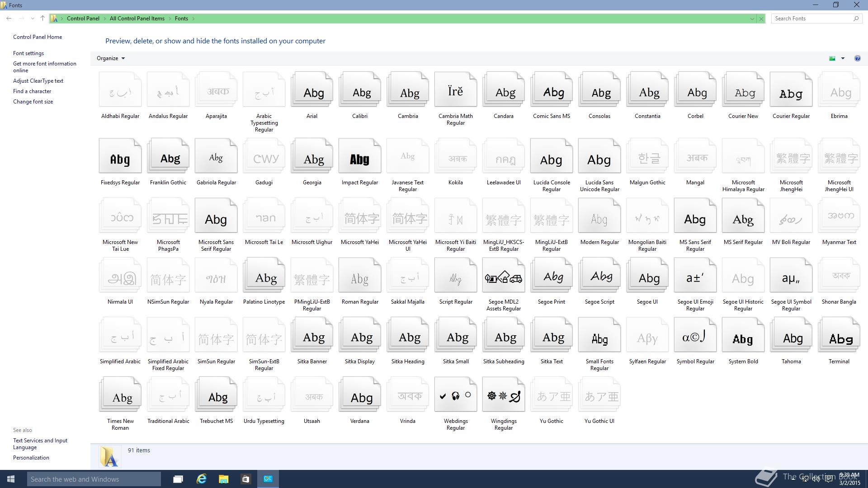Open the Change font size link
This screenshot has height=488, width=868.
tap(33, 102)
